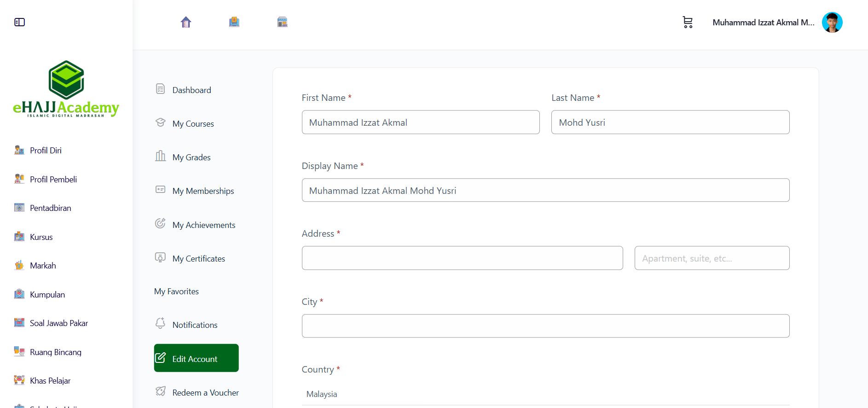This screenshot has height=408, width=868.
Task: Open Khas Pelajar link
Action: pyautogui.click(x=50, y=380)
